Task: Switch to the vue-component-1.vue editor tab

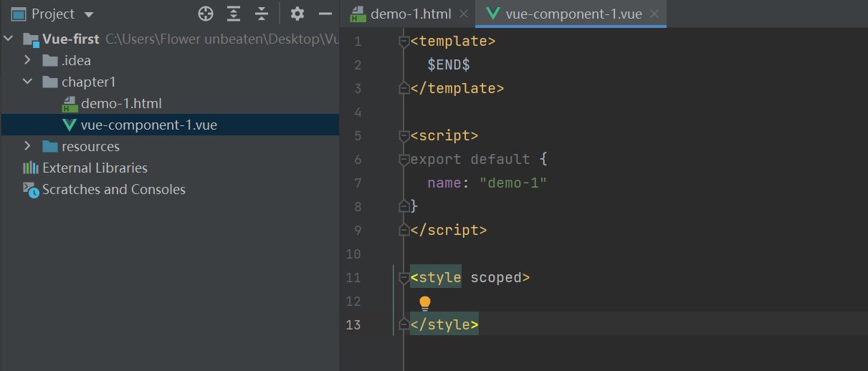Action: click(x=573, y=14)
